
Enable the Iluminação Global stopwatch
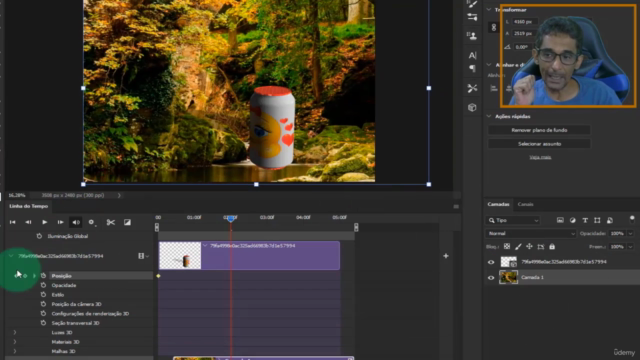pyautogui.click(x=39, y=236)
